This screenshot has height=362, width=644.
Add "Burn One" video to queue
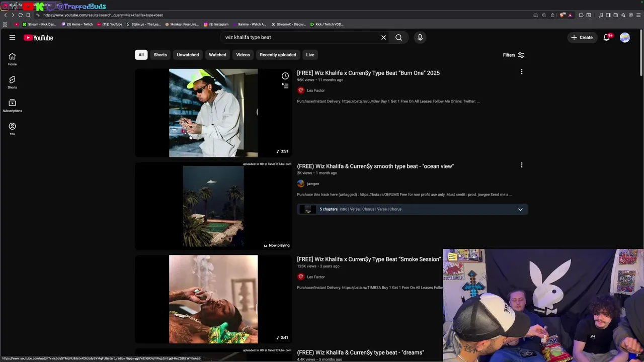pos(285,86)
